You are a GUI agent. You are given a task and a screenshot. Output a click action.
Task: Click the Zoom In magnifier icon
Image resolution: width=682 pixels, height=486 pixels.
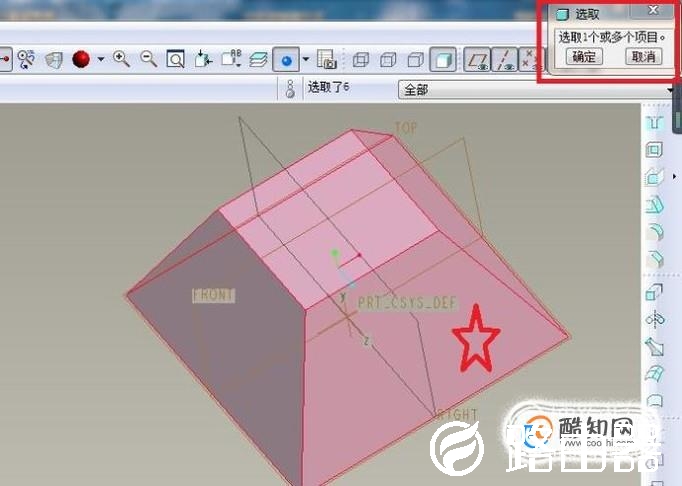122,59
